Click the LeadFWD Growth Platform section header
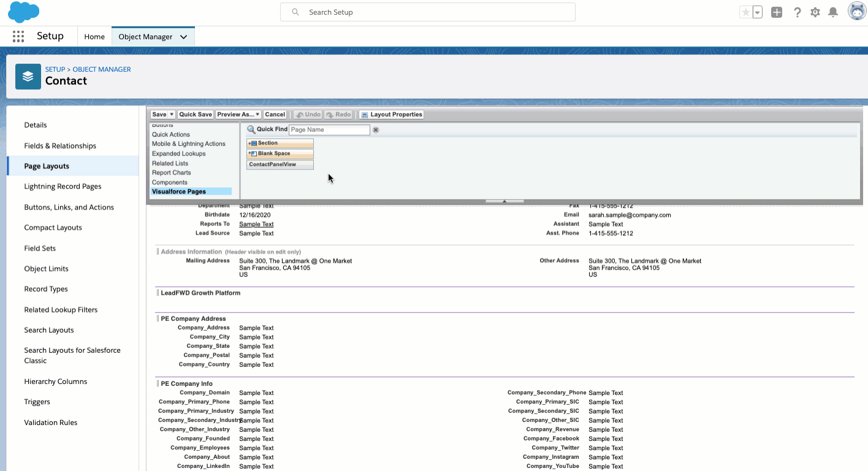The image size is (868, 471). (200, 293)
